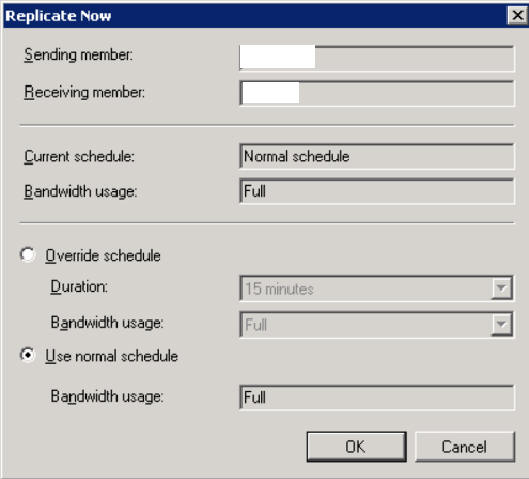Click the Sending member label
The width and height of the screenshot is (529, 479).
[78, 55]
